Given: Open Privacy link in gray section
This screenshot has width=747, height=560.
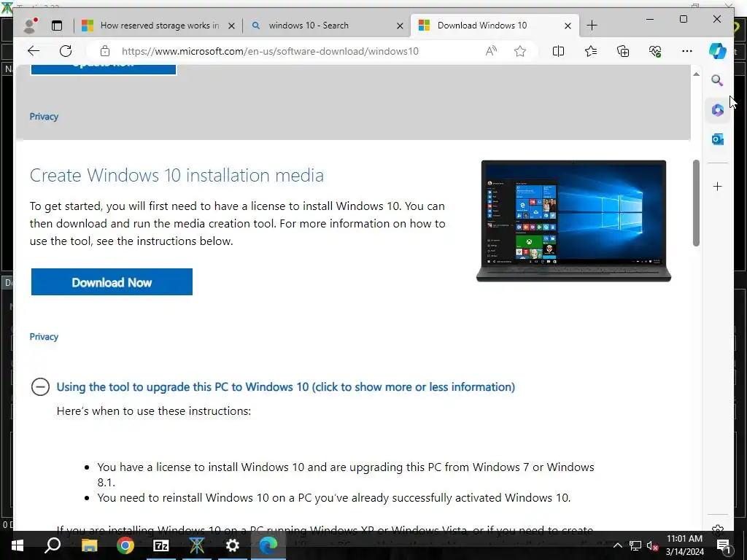Looking at the screenshot, I should pos(44,116).
